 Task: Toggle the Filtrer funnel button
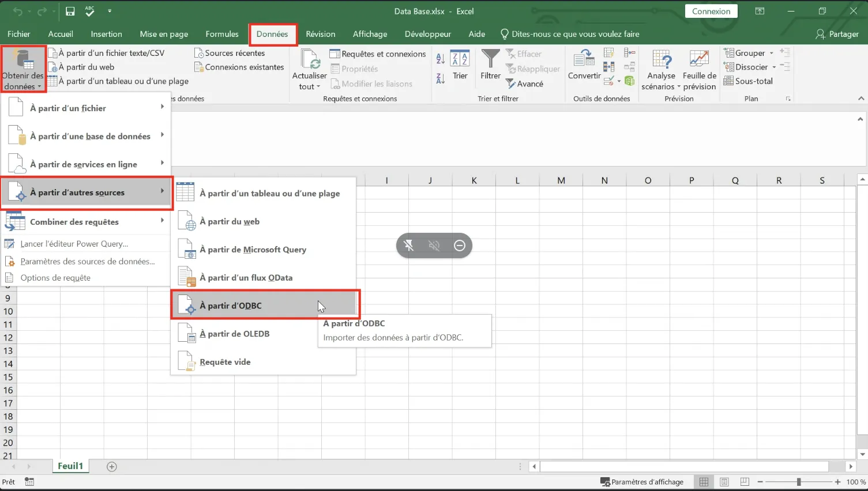click(x=490, y=65)
